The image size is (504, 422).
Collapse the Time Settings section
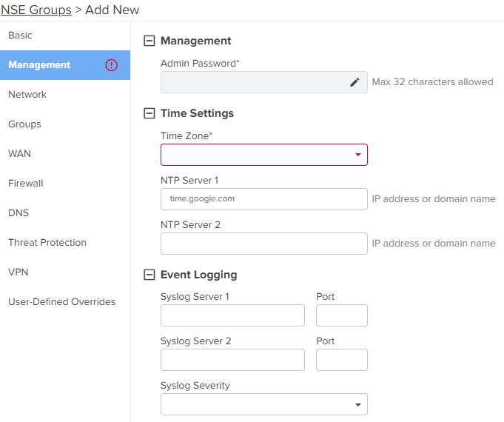tap(149, 113)
